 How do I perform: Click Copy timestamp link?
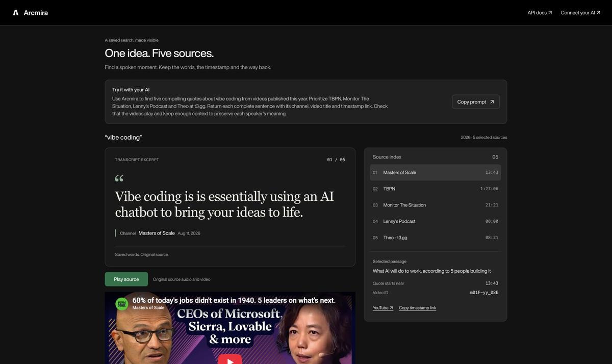coord(417,308)
